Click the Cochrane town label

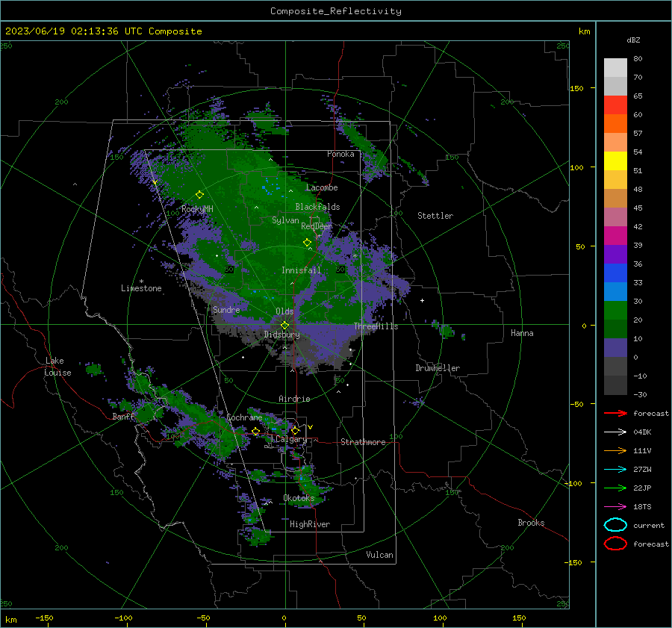click(244, 417)
